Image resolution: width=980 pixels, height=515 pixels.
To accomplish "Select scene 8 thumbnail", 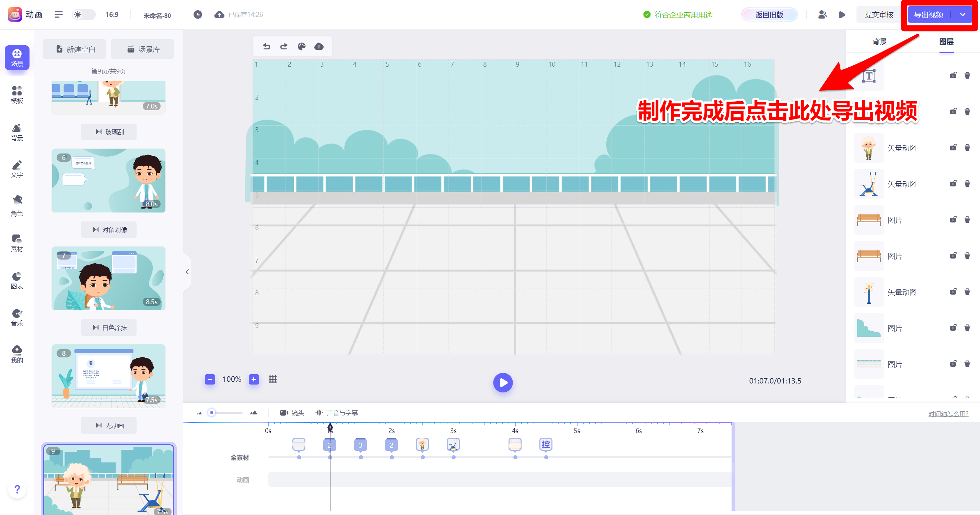I will 109,376.
